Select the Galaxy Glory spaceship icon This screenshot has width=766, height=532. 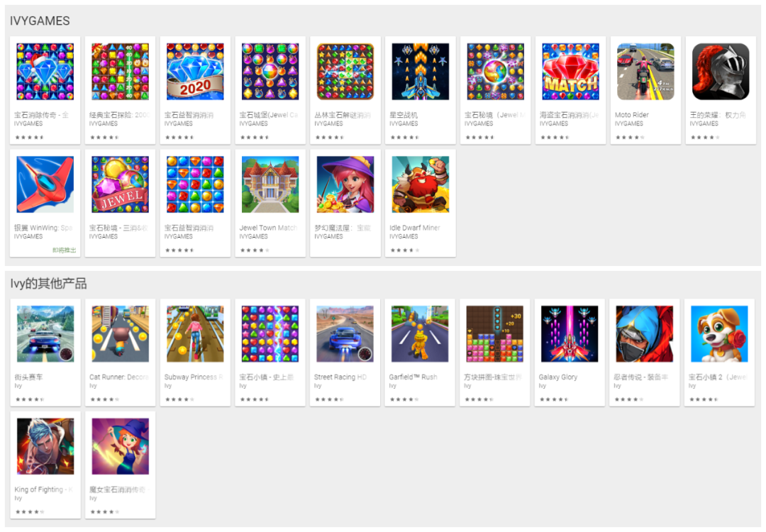point(570,333)
